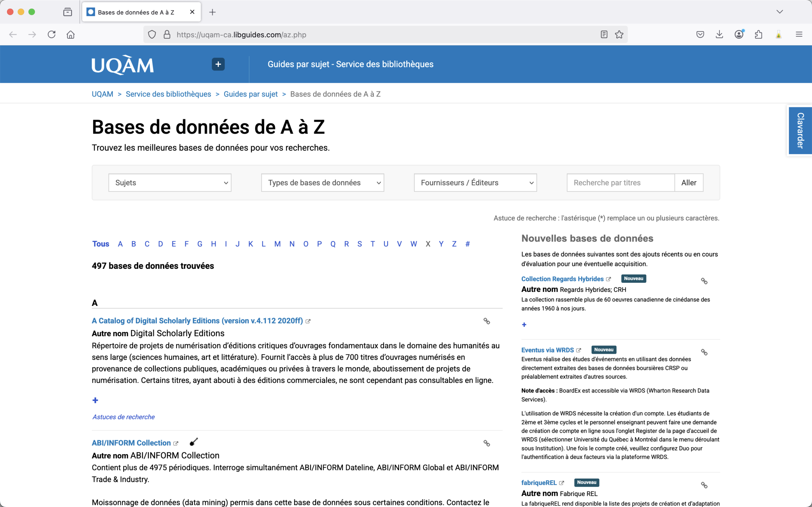Open the extensions puzzle icon
The width and height of the screenshot is (812, 507).
759,35
